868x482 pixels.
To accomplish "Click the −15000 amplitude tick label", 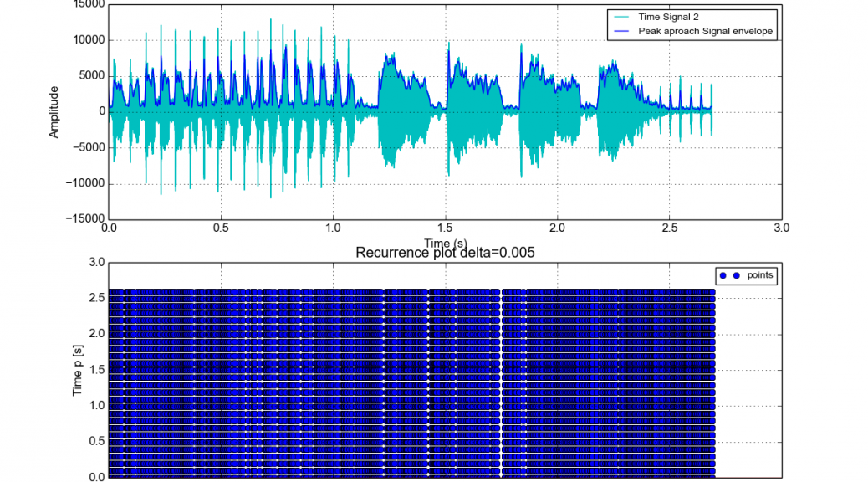I will click(x=82, y=219).
